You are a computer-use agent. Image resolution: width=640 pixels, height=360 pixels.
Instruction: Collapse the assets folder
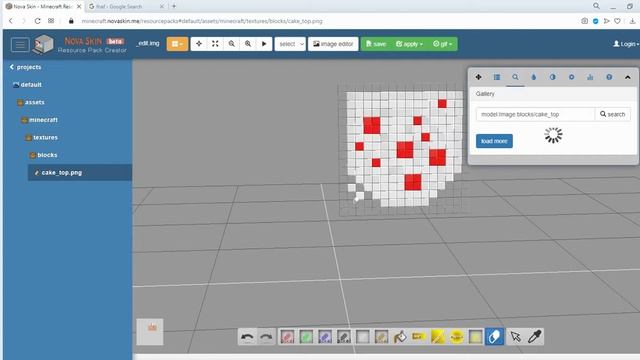[x=31, y=102]
